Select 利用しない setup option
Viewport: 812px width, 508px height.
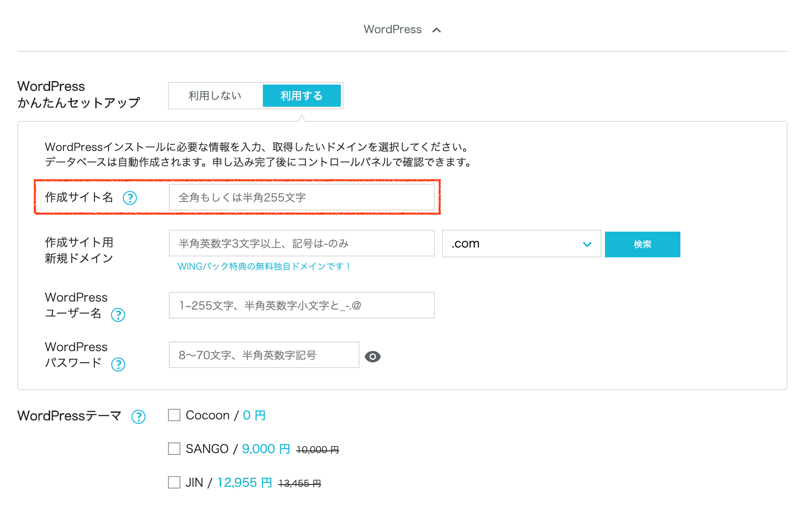[215, 96]
